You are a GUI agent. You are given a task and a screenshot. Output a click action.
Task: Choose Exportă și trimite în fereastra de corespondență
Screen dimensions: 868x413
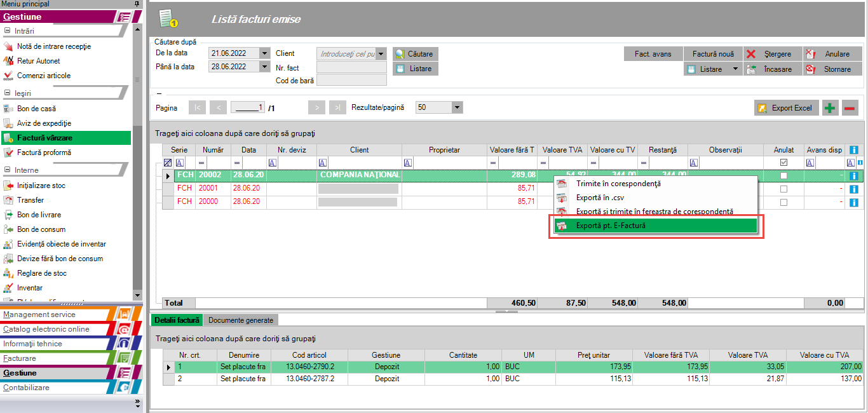click(x=654, y=212)
